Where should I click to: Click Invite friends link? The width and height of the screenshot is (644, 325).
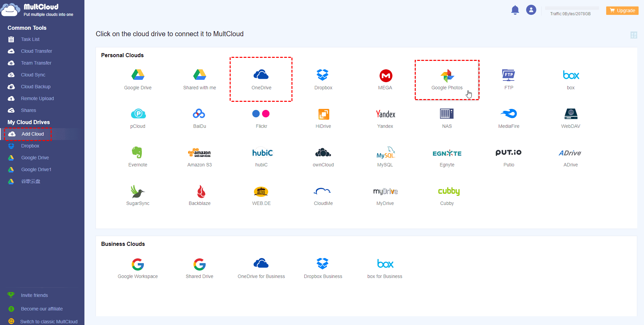[x=34, y=295]
